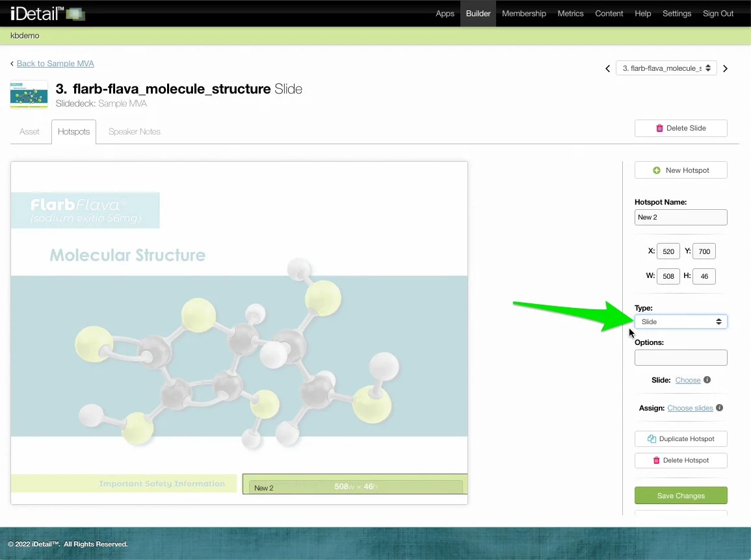Click the W width field

point(668,276)
